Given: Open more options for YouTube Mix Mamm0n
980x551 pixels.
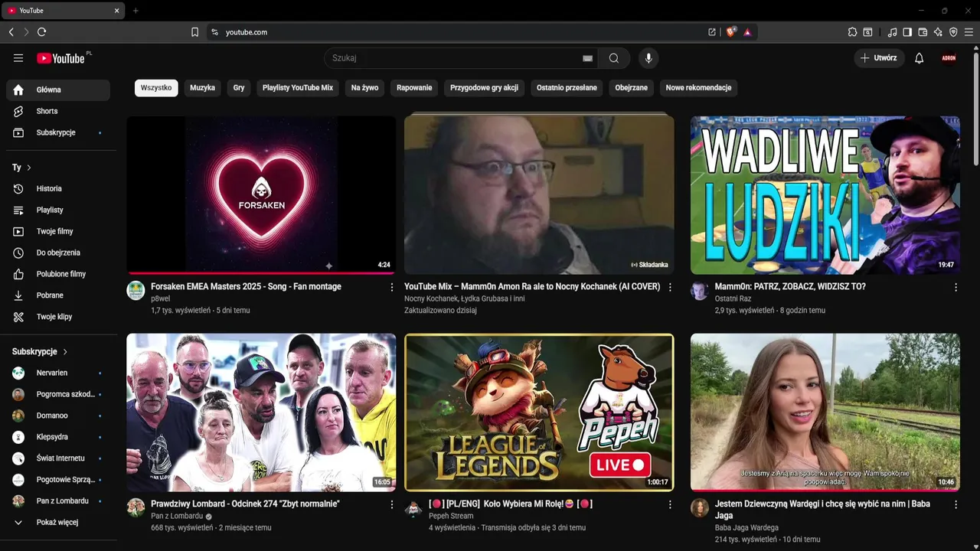Looking at the screenshot, I should (670, 287).
